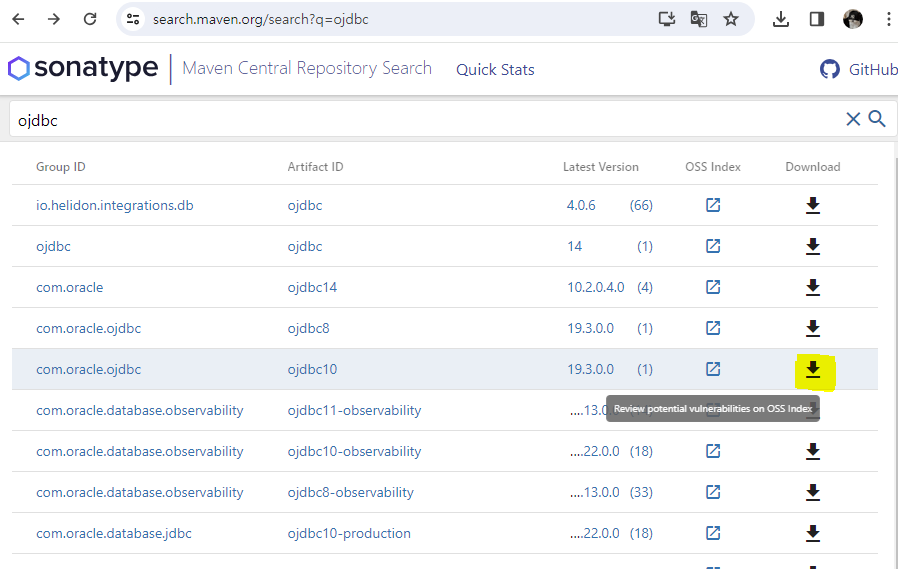Open Quick Stats link
The image size is (898, 569).
tap(495, 70)
